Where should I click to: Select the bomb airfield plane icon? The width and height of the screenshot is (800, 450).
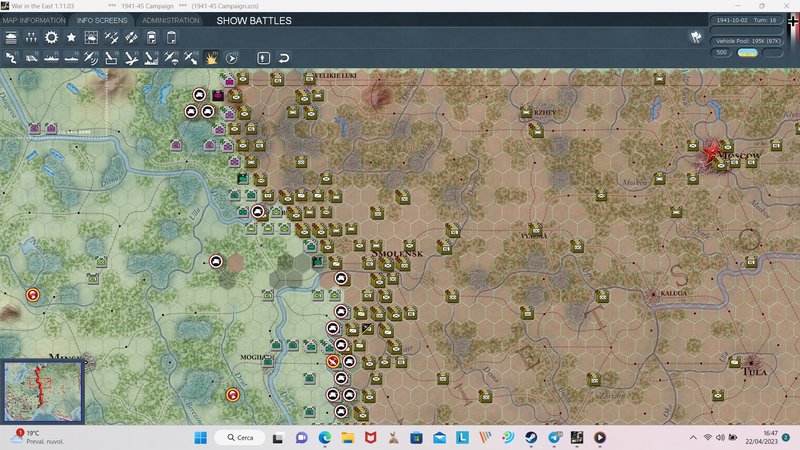pos(131,58)
